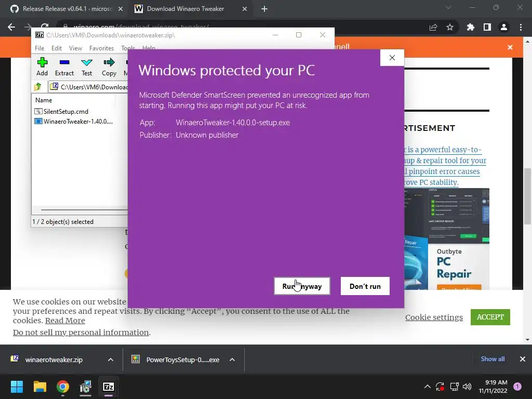Share this page from address bar
532x399 pixels.
433,27
